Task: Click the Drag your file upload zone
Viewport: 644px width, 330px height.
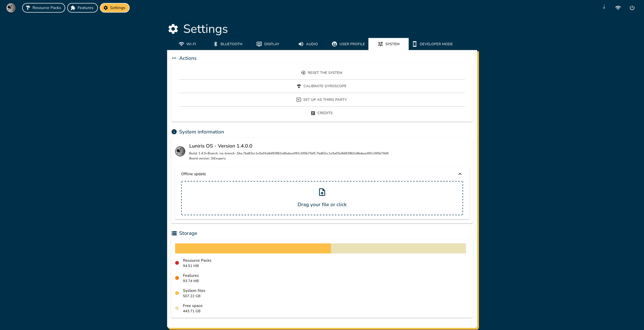Action: tap(322, 198)
